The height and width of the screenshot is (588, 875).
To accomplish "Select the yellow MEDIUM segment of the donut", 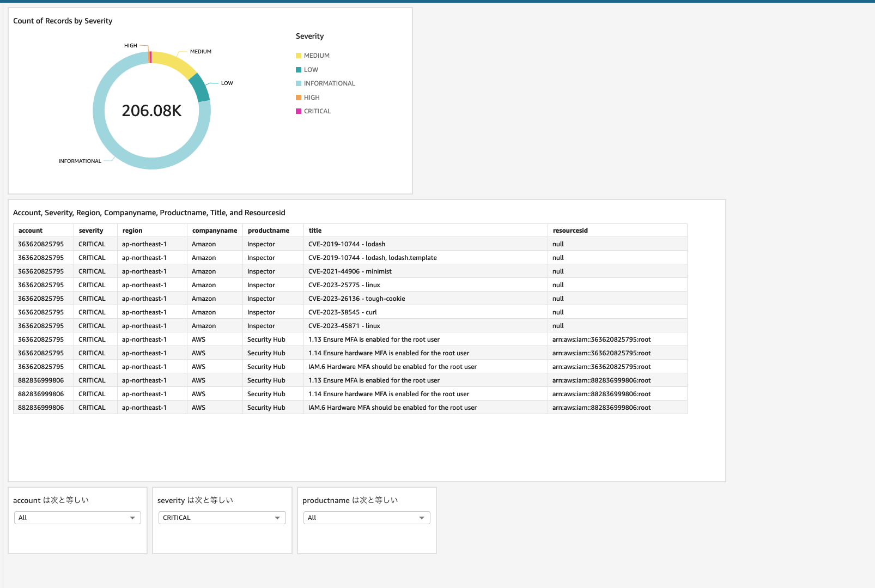I will click(x=175, y=63).
